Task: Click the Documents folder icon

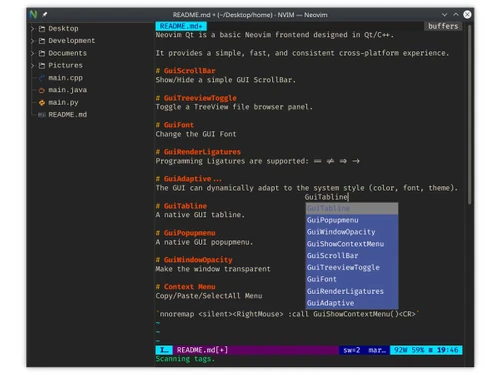Action: click(42, 53)
